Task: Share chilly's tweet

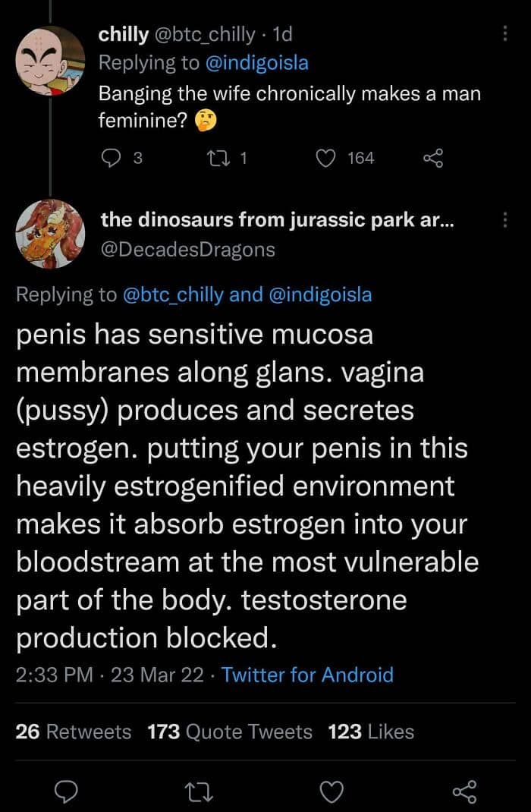Action: pos(432,158)
